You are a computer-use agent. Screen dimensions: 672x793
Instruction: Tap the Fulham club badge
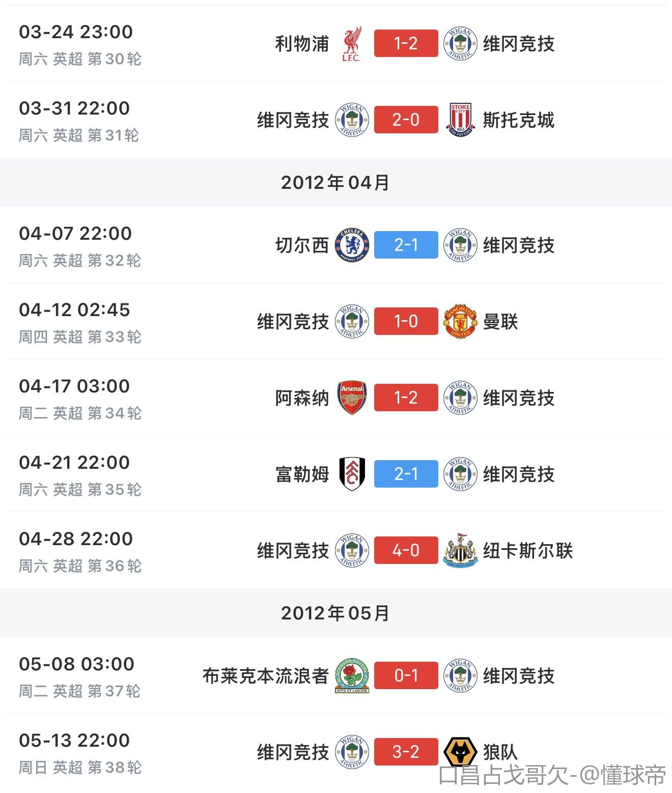pos(352,474)
